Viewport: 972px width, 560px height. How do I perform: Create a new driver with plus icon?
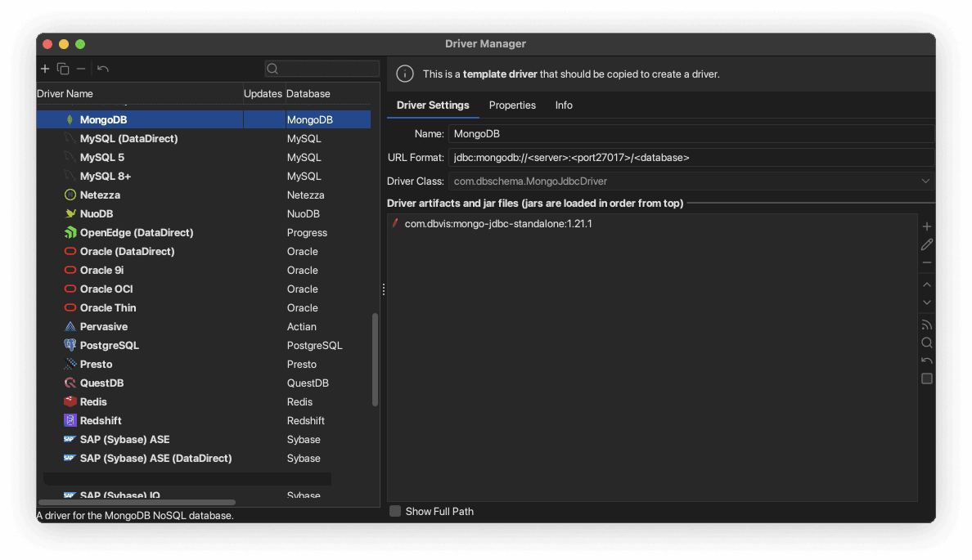coord(45,69)
